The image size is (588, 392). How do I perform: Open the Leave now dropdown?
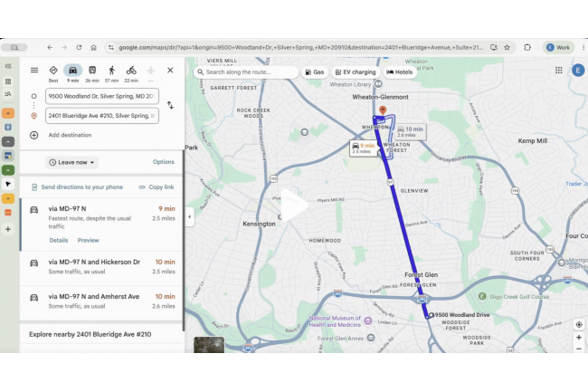pyautogui.click(x=72, y=162)
